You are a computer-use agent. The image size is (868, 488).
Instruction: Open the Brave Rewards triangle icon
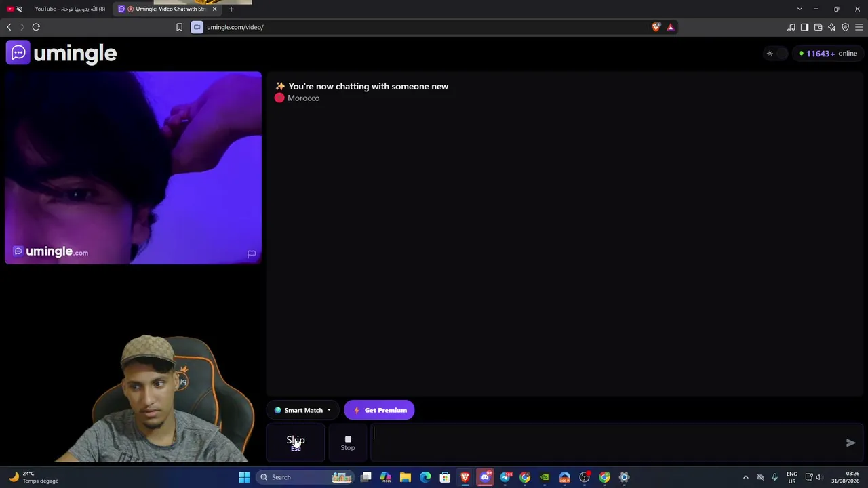tap(670, 27)
